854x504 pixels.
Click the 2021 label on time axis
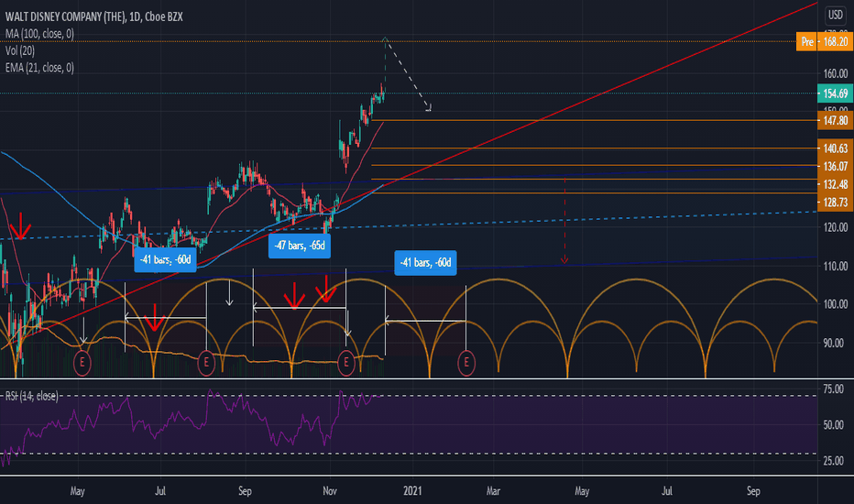(x=412, y=491)
